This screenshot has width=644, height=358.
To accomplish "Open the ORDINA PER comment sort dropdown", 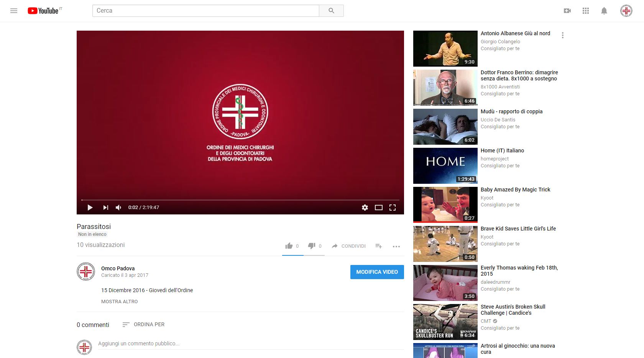I will 143,324.
